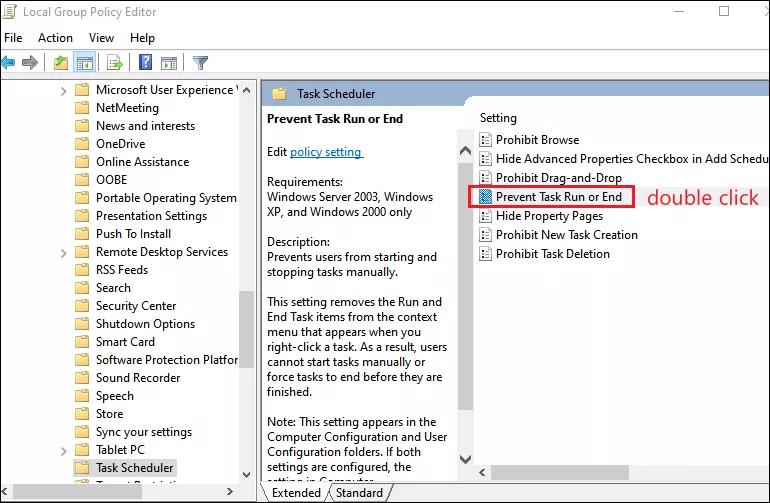The height and width of the screenshot is (503, 770).
Task: Select Online Assistance tree item
Action: click(142, 162)
